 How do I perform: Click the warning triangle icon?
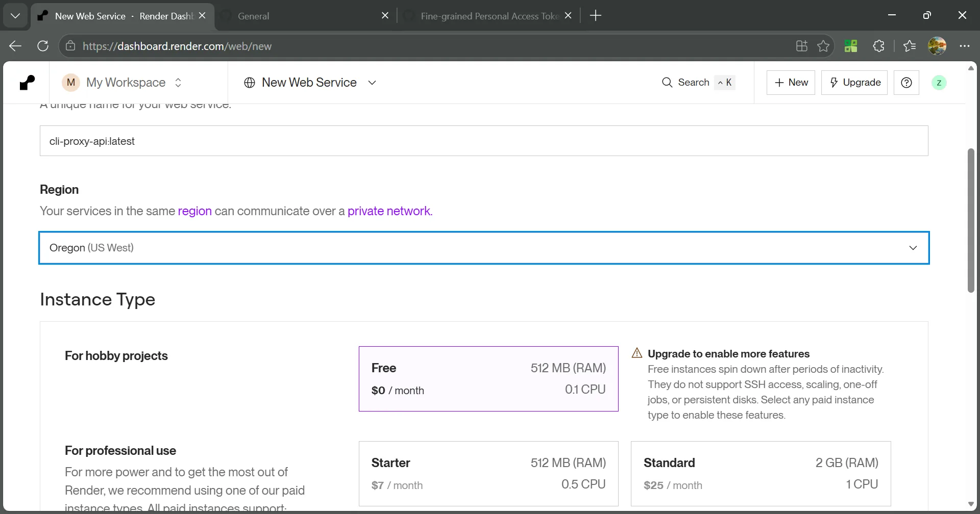637,353
